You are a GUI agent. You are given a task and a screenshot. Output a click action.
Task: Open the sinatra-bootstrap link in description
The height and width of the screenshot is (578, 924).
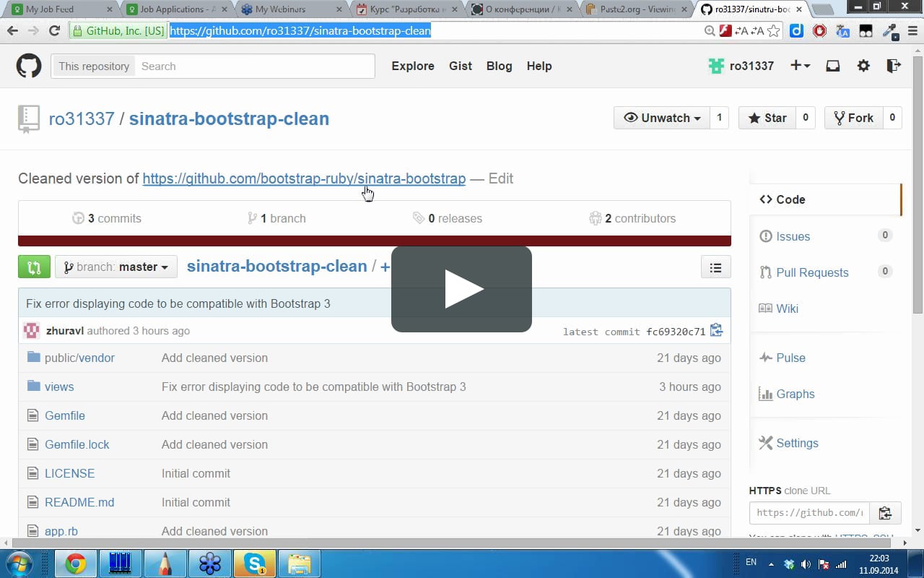pyautogui.click(x=304, y=178)
